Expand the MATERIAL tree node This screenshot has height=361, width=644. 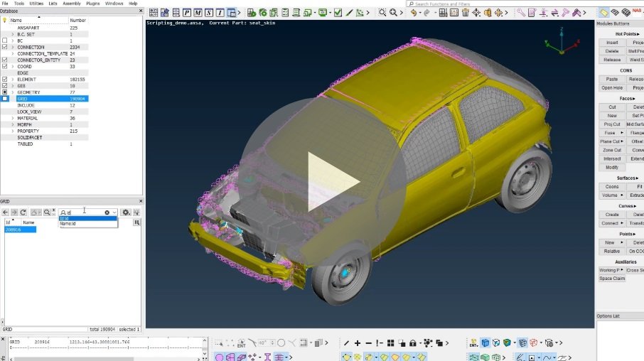[13, 118]
